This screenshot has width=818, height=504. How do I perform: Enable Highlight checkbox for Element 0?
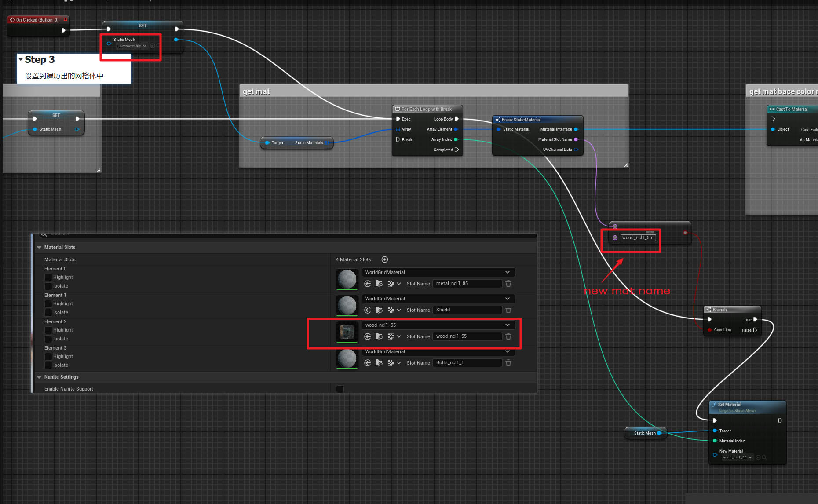tap(48, 277)
